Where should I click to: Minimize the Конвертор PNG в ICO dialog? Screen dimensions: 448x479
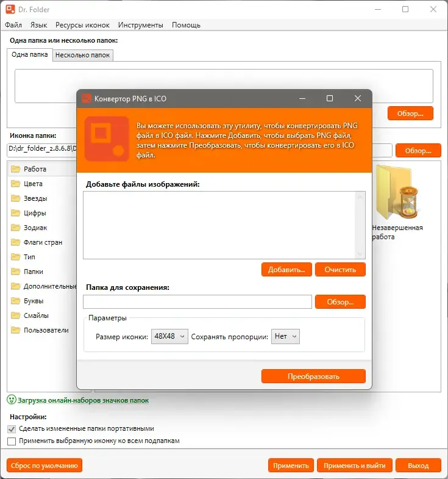coord(302,98)
